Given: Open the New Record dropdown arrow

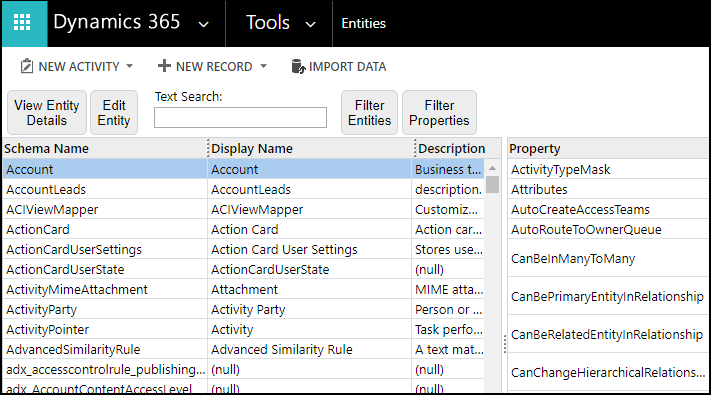Looking at the screenshot, I should click(x=263, y=66).
